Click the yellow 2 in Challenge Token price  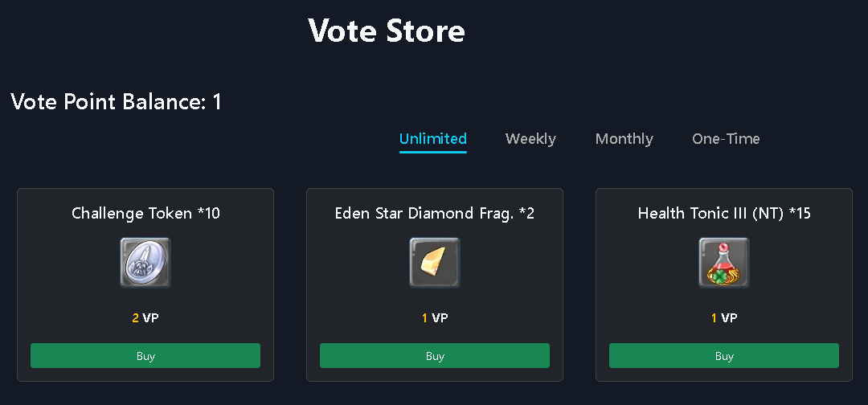[136, 318]
